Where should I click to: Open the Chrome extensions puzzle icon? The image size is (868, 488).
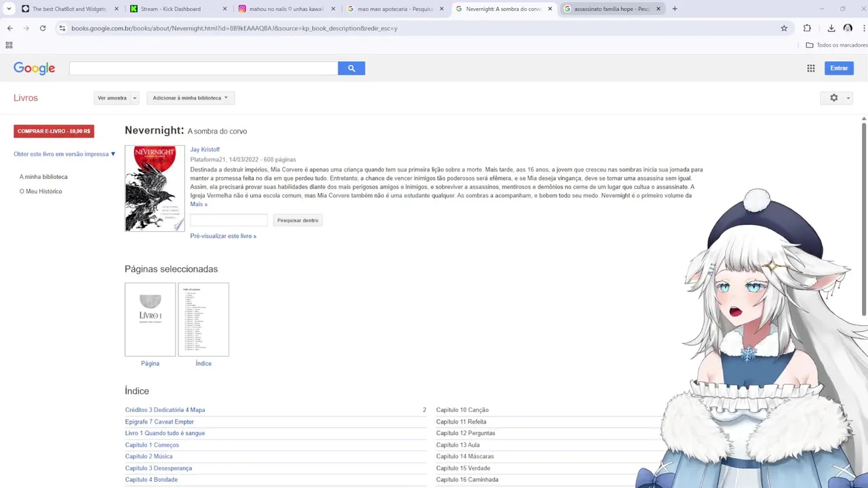(807, 28)
